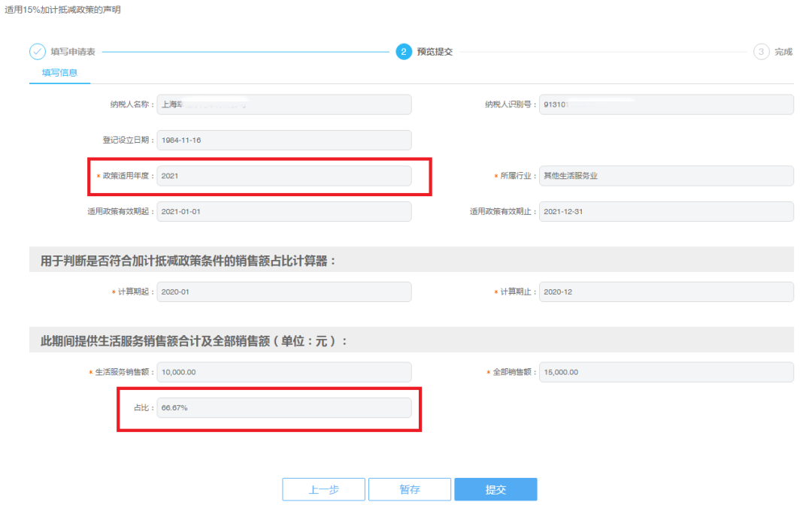This screenshot has width=812, height=511.
Task: Click the 政策适用年度 field showing 2021
Action: point(284,176)
